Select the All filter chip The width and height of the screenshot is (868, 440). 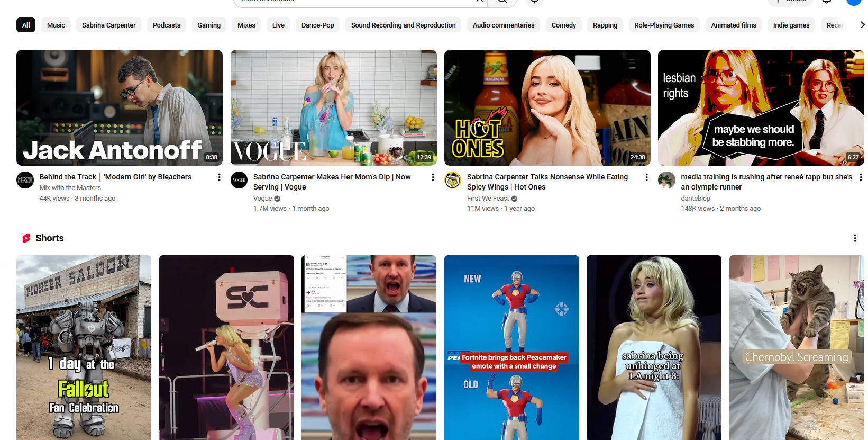[x=26, y=25]
